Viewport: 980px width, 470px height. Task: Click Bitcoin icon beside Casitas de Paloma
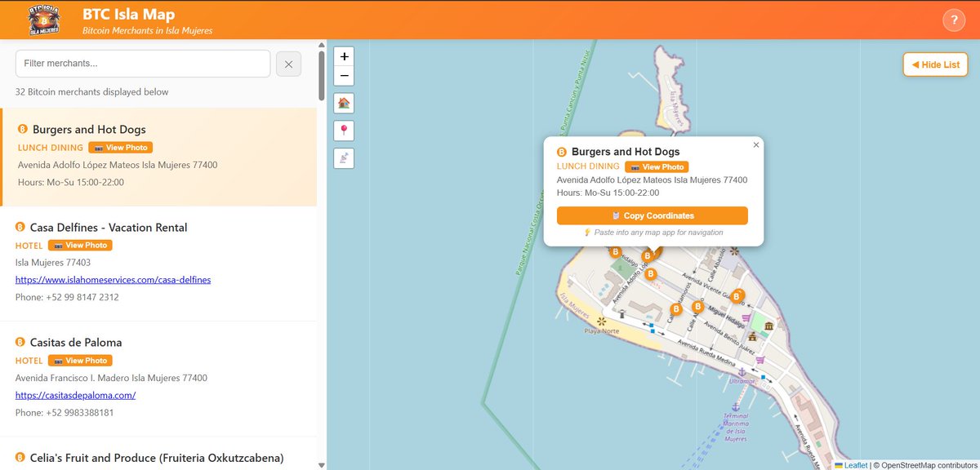tap(20, 343)
